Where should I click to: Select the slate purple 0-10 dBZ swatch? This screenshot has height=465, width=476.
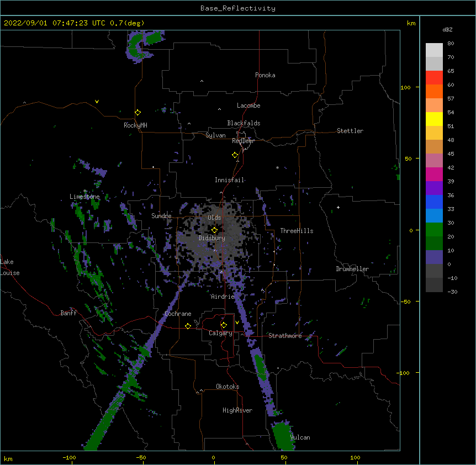(434, 257)
